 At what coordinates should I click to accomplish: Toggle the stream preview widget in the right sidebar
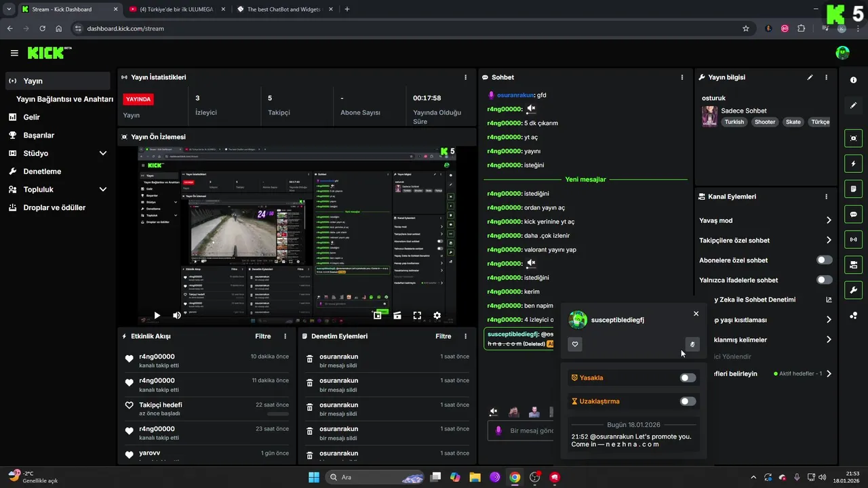click(x=853, y=138)
